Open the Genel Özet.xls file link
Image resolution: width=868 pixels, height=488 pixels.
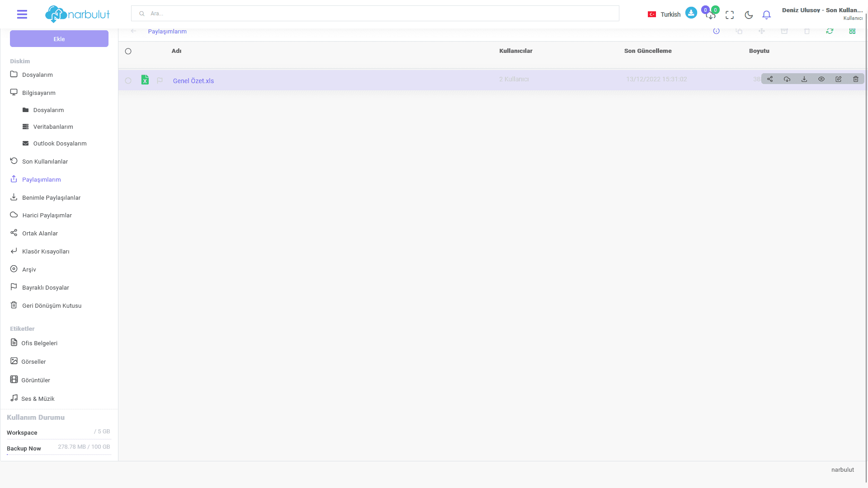point(193,81)
